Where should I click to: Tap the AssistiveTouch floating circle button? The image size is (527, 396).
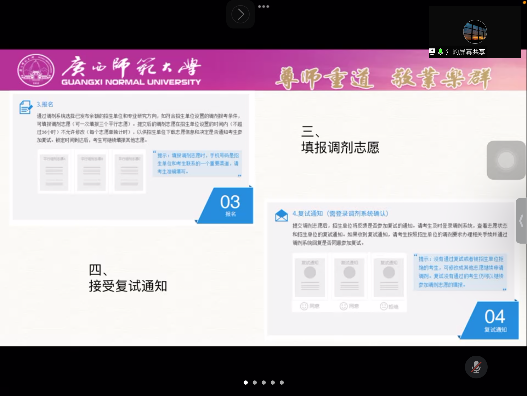point(506,160)
